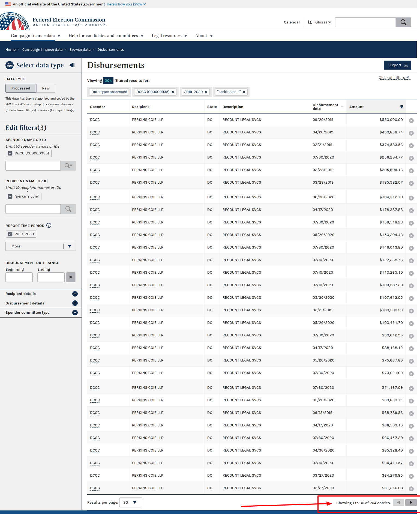Open details arrow for $256,284.77 row
The height and width of the screenshot is (514, 420).
(411, 158)
